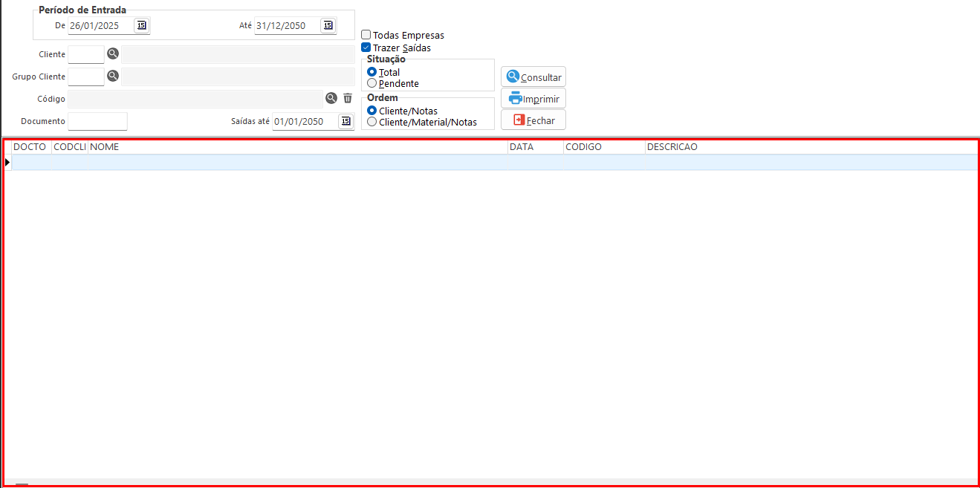Select the Total situation option
980x488 pixels.
pos(372,72)
